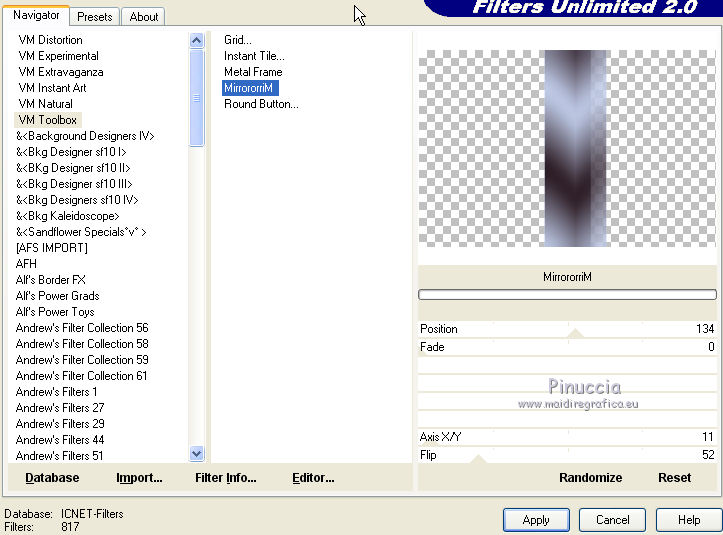
Task: Switch to the Navigator tab
Action: coord(36,16)
